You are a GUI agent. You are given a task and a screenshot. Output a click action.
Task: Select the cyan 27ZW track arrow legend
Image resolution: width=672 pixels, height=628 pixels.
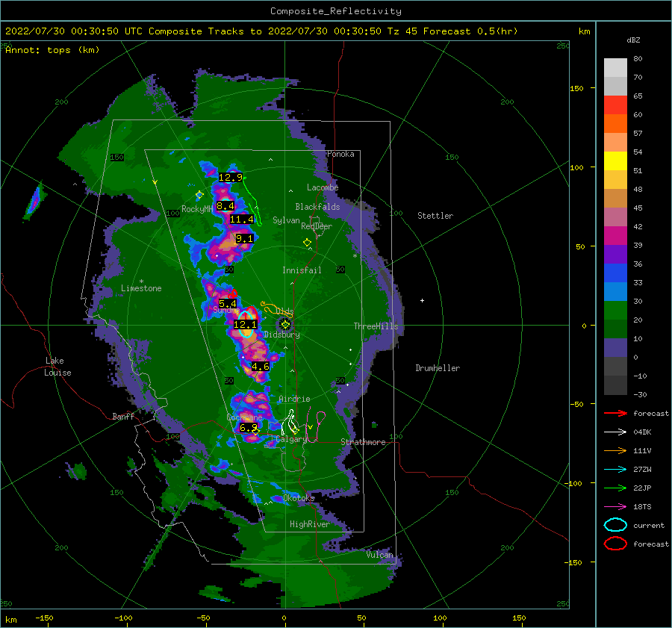(x=615, y=470)
